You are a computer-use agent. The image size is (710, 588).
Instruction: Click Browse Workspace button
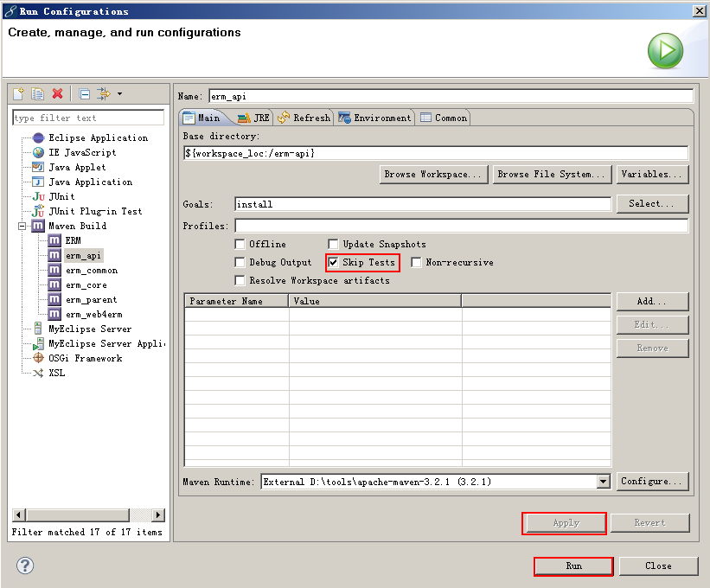433,175
